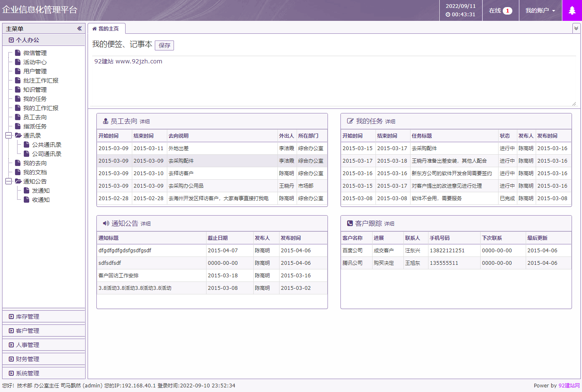Open the 我的账户 dropdown menu
This screenshot has width=582, height=392.
tap(540, 10)
